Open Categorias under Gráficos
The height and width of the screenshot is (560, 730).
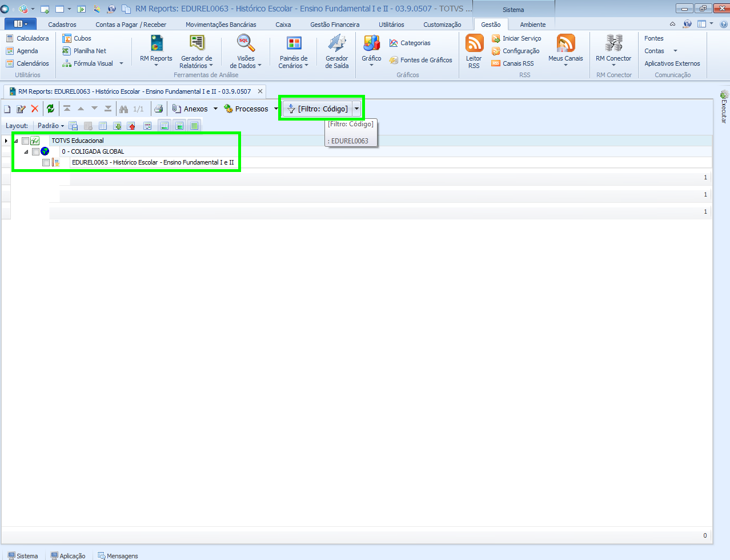410,43
